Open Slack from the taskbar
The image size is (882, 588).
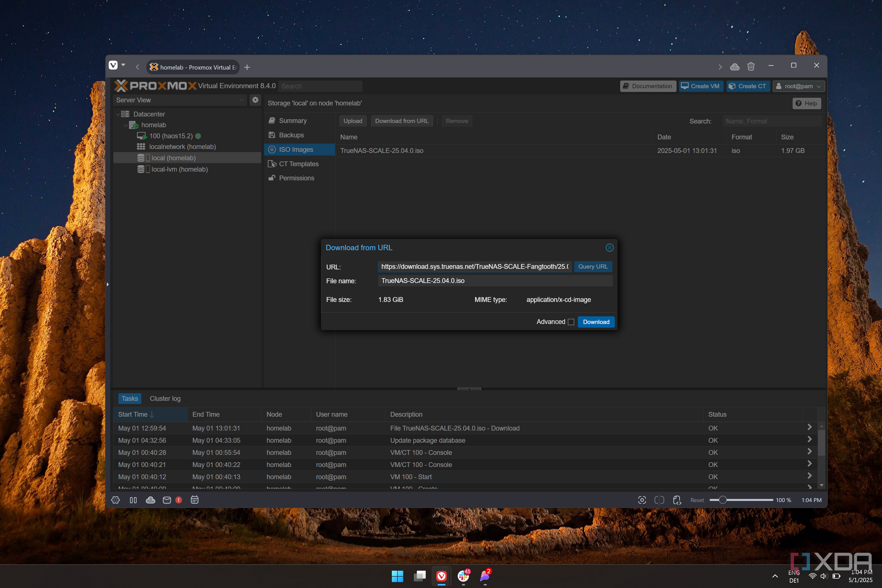point(463,576)
